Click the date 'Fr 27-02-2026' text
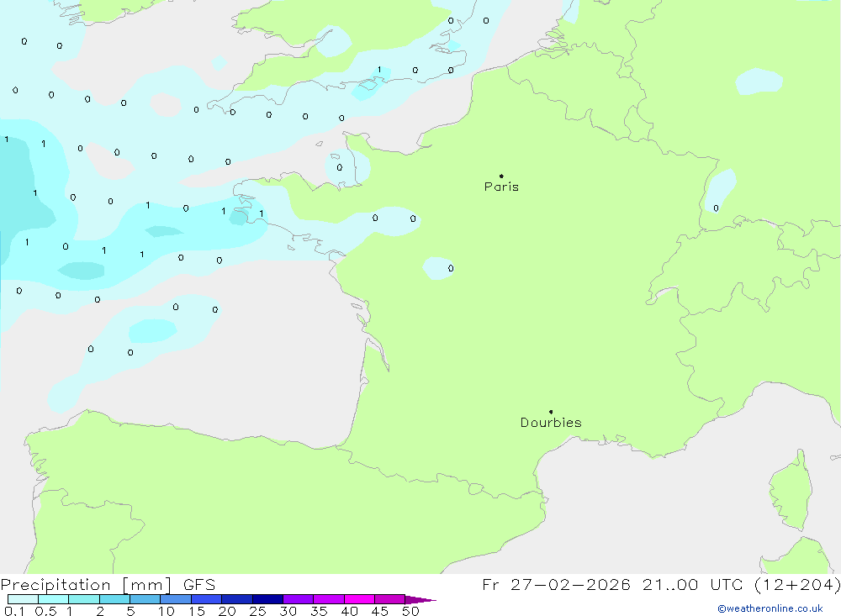 [x=556, y=584]
